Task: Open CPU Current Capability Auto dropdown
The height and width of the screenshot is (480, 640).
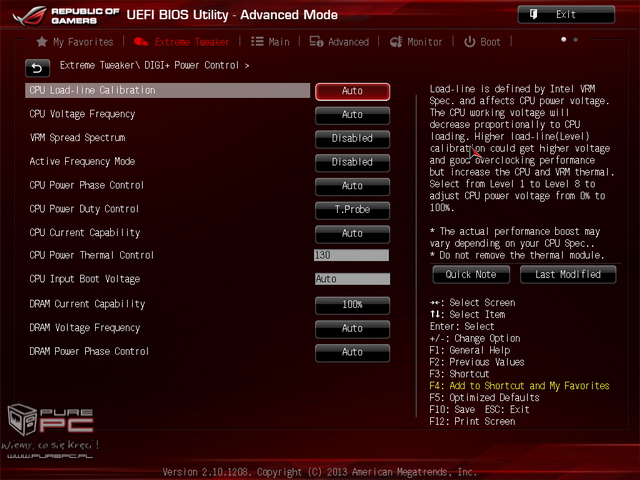Action: coord(352,233)
